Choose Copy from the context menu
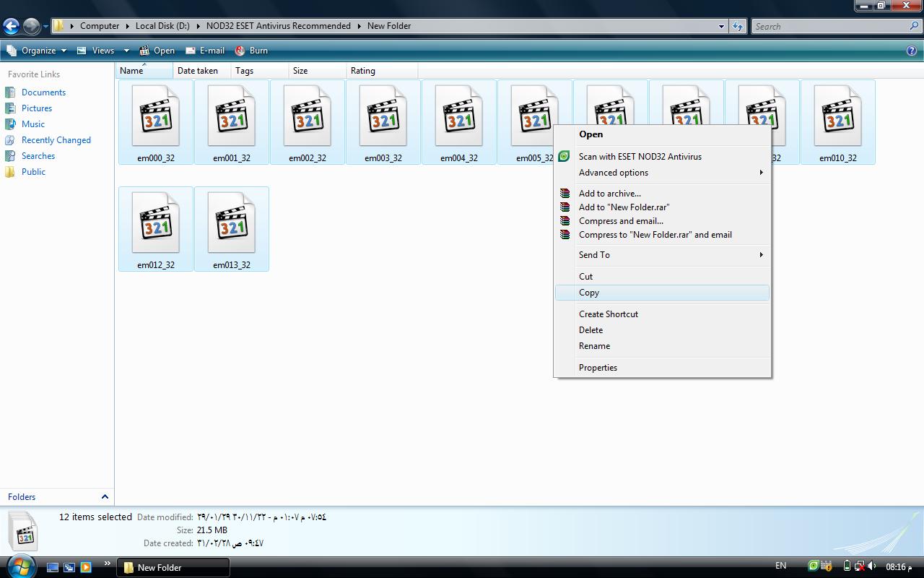Screen dimensions: 924x578 [589, 293]
